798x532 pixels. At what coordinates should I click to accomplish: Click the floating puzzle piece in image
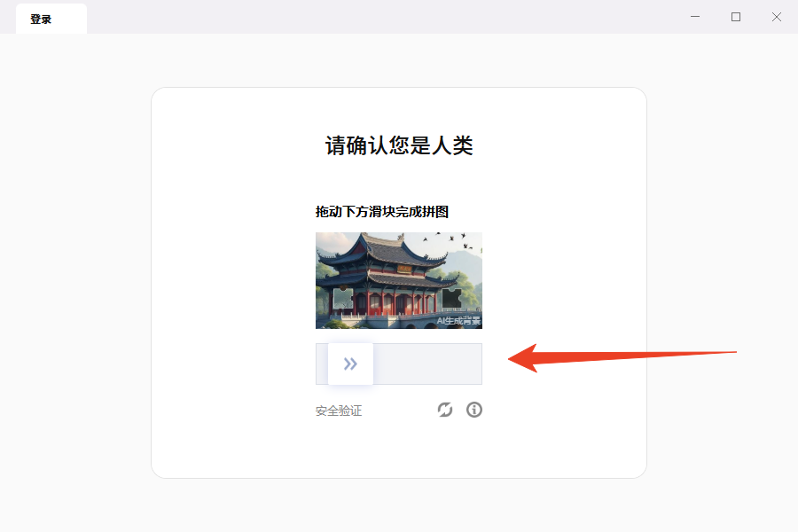tap(343, 298)
